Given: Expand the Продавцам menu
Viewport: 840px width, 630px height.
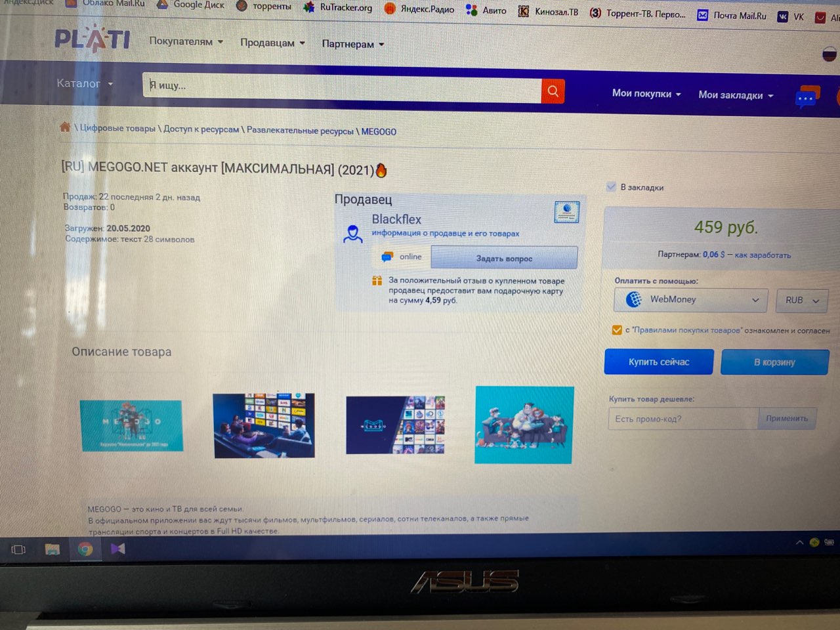Looking at the screenshot, I should (272, 43).
